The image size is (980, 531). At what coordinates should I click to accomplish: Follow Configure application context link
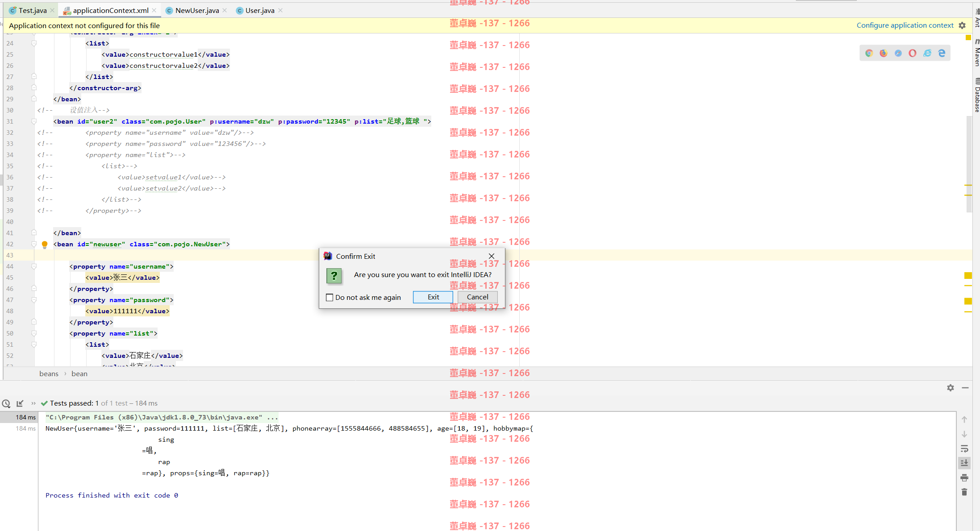coord(905,25)
